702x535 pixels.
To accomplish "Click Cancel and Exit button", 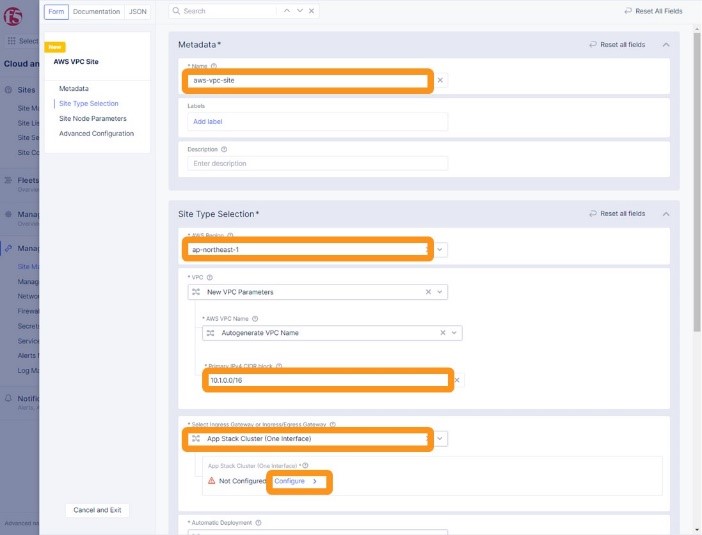I will [x=97, y=510].
